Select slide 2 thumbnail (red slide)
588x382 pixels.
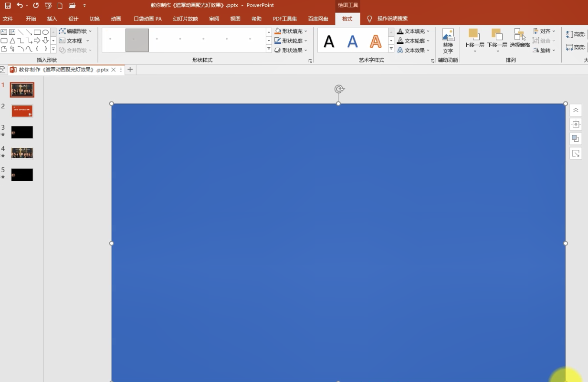tap(22, 111)
